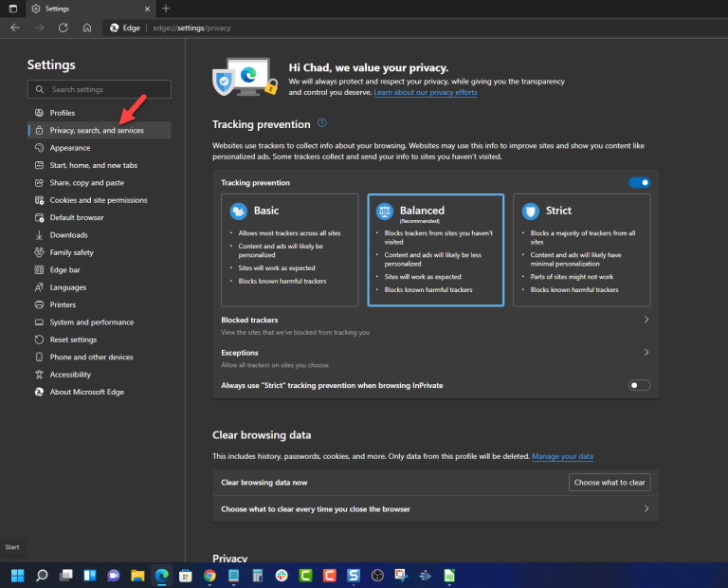The height and width of the screenshot is (588, 728).
Task: Click the Appearance sidebar icon
Action: [x=40, y=148]
